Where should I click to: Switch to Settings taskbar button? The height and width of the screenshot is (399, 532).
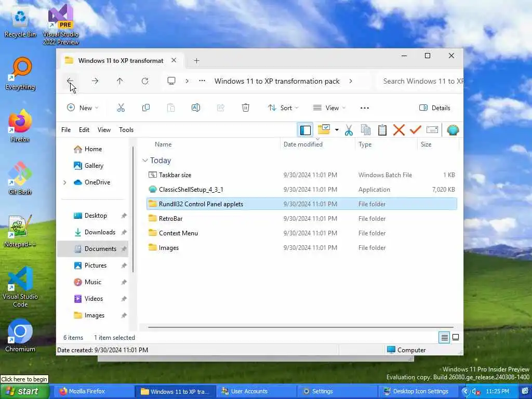click(337, 391)
